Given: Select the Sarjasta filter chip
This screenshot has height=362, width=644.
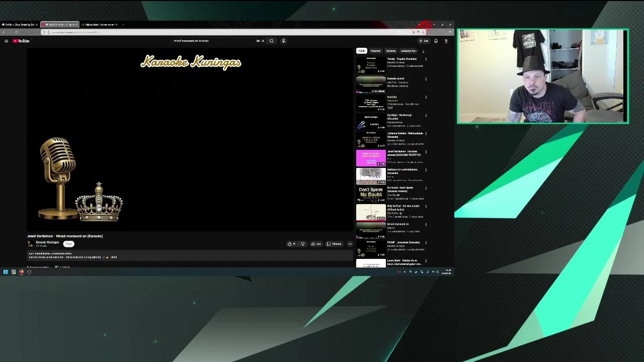Looking at the screenshot, I should click(x=391, y=51).
